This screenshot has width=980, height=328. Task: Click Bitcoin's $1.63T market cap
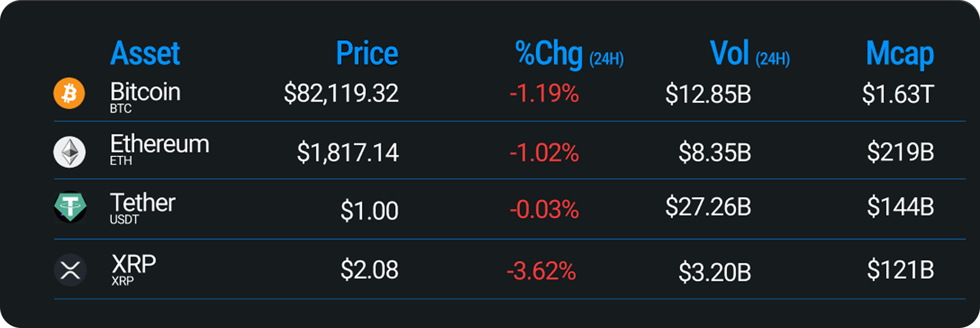pyautogui.click(x=897, y=94)
